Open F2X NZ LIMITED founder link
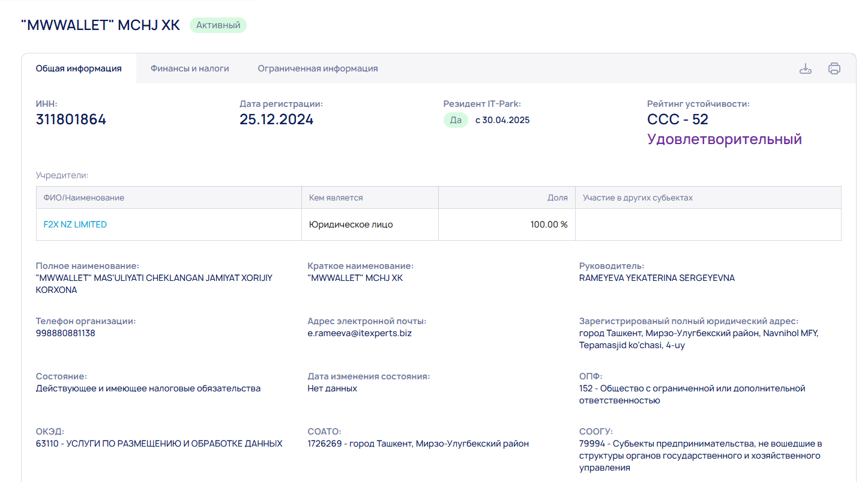868x482 pixels. pos(75,224)
